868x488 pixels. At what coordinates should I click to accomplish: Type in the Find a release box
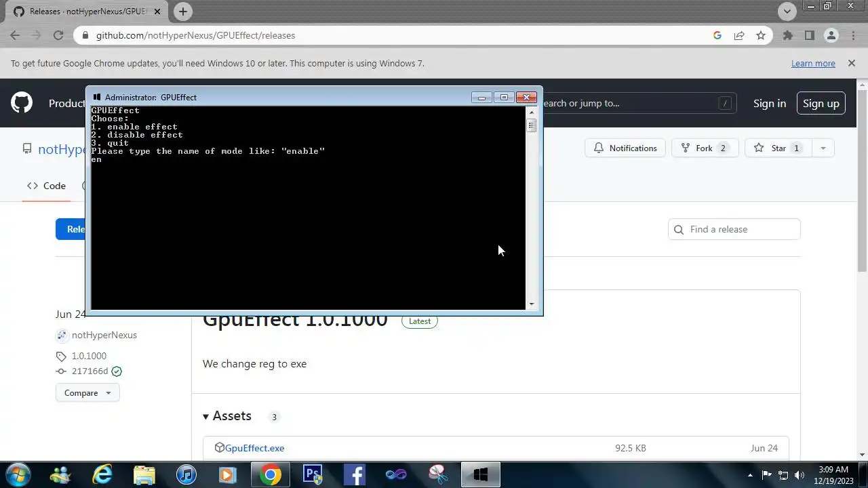[x=734, y=229]
